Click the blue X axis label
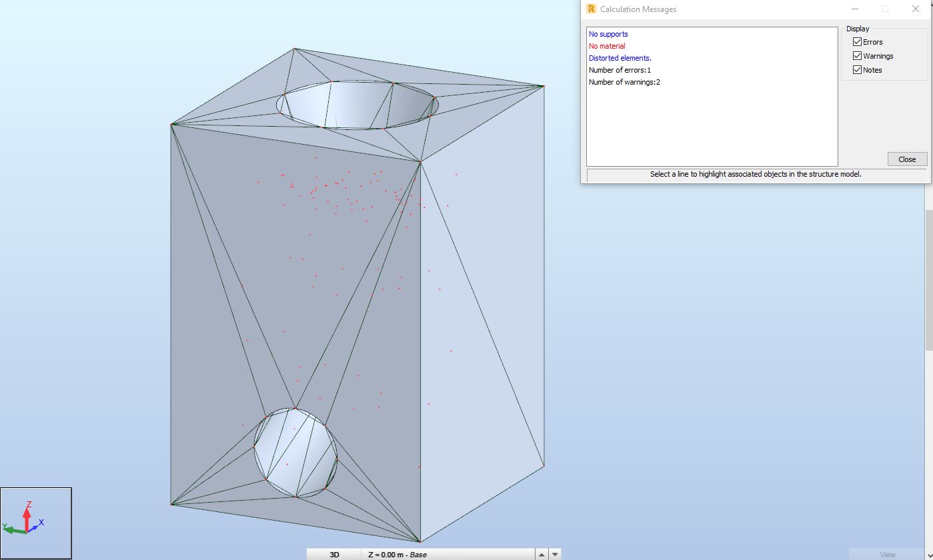 coord(41,523)
